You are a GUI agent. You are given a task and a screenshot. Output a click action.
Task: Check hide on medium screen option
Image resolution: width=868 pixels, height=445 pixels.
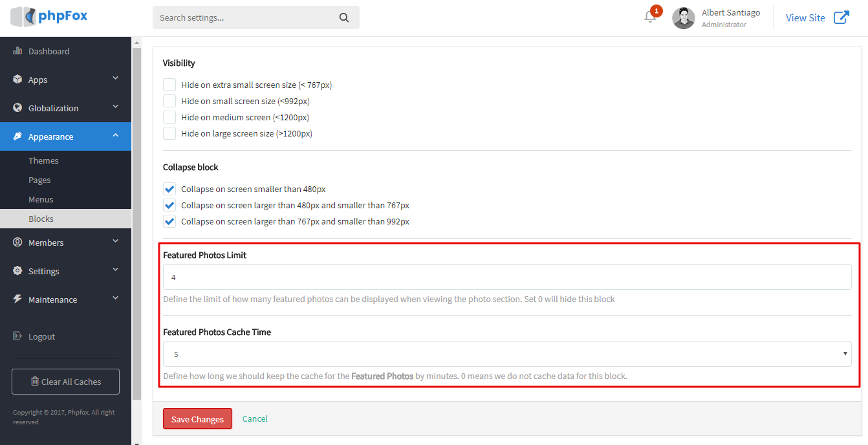tap(169, 117)
